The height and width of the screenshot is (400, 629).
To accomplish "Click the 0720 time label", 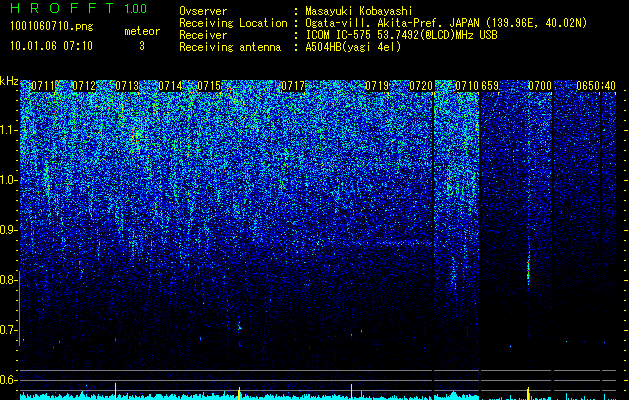I will click(421, 86).
